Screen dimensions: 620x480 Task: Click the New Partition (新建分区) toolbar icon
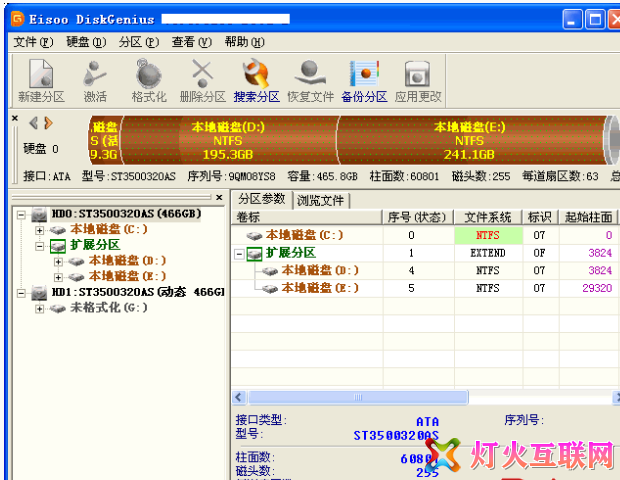coord(41,74)
